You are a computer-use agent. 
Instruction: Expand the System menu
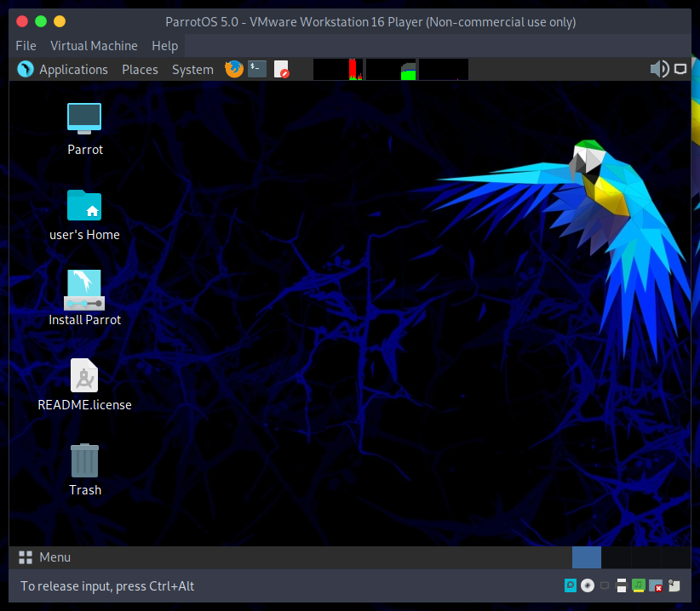coord(192,69)
